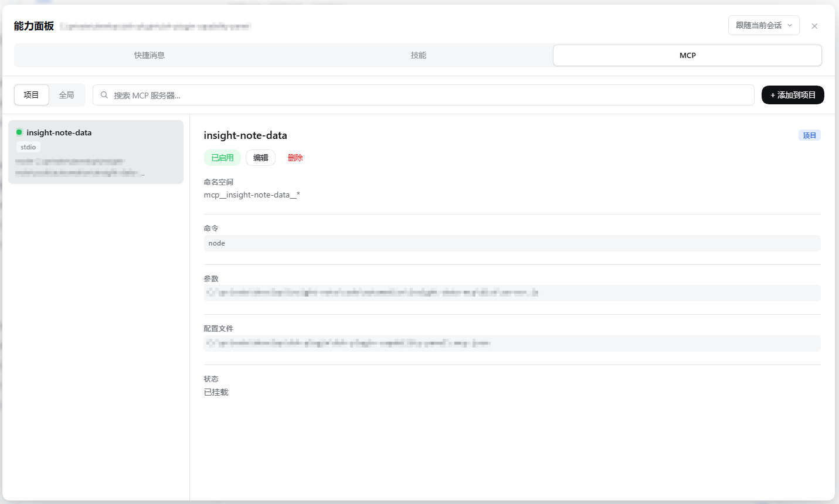Switch to the 技能 tab

coord(418,55)
